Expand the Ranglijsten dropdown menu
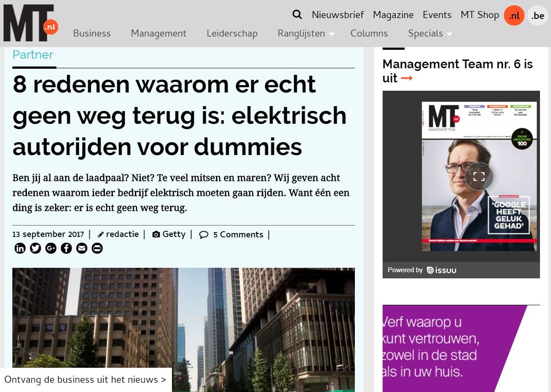 coord(302,33)
